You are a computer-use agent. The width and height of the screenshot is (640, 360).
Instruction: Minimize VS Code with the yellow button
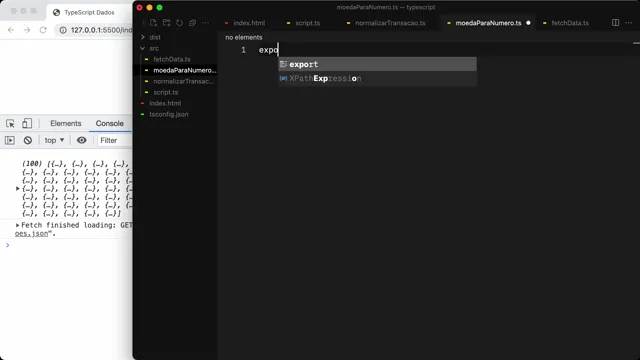point(149,7)
